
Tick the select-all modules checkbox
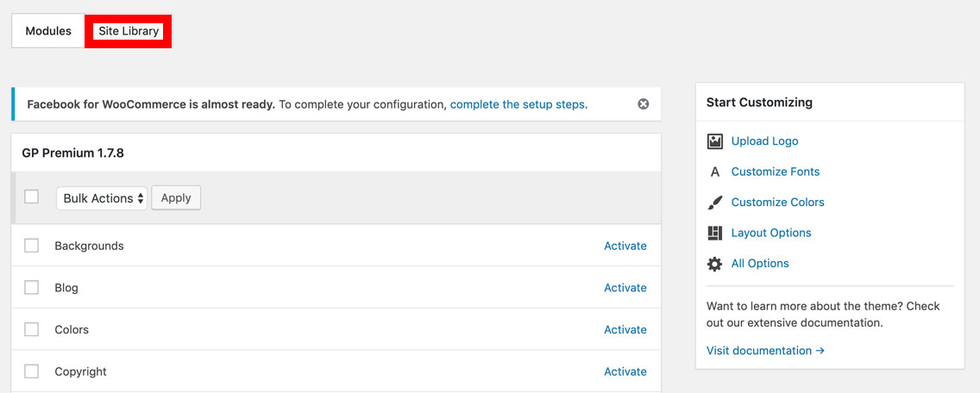[x=31, y=196]
